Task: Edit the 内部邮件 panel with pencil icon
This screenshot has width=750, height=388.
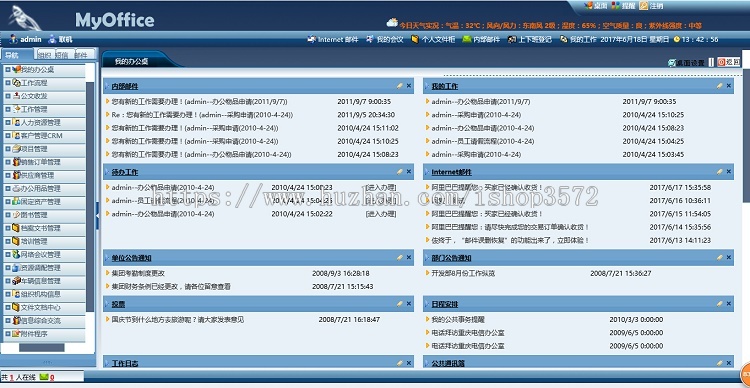Action: point(399,86)
